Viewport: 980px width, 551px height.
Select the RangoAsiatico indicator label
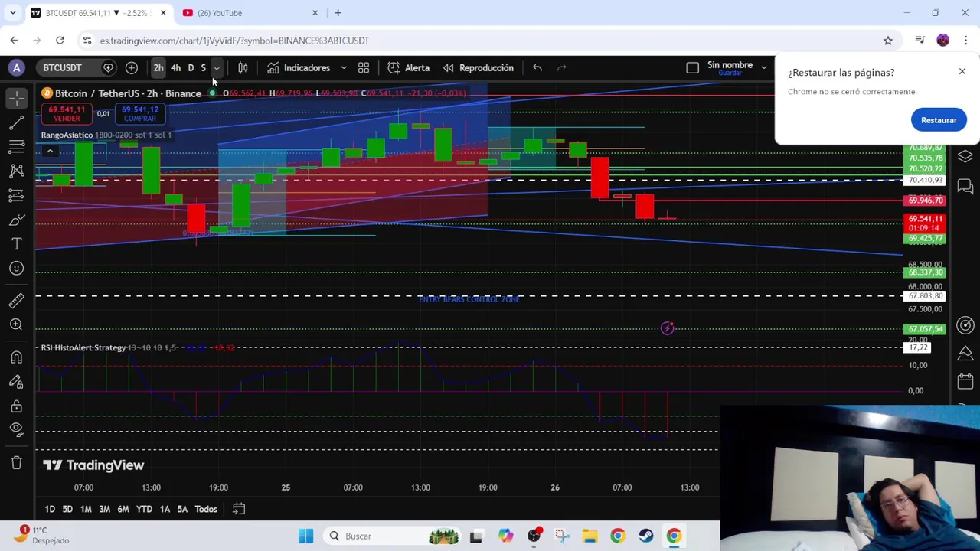coord(67,135)
